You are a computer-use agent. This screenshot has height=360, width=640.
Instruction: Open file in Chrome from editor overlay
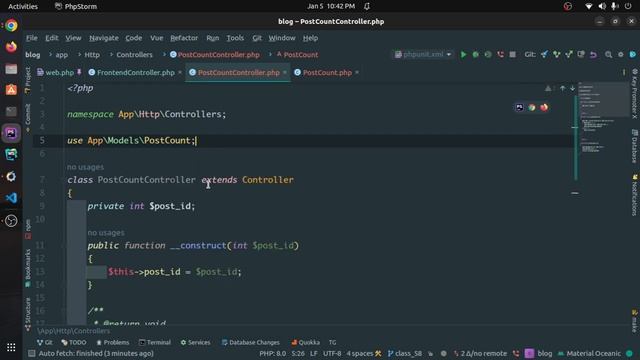(531, 107)
